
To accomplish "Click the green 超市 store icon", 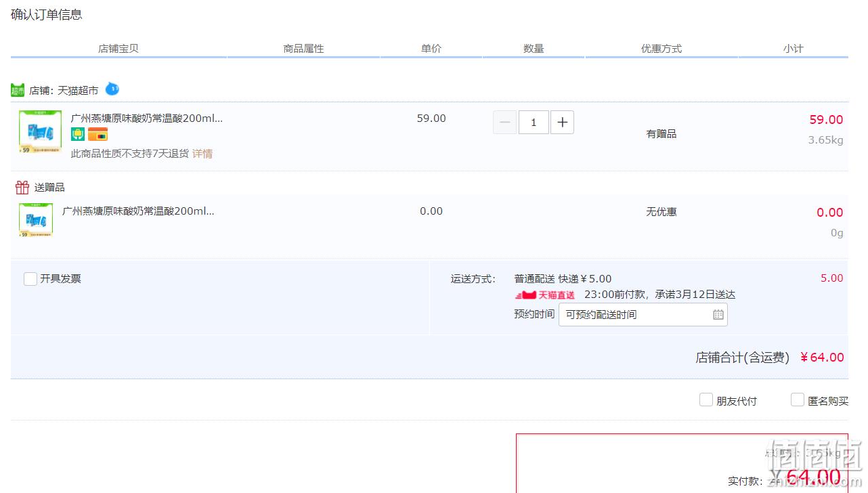I will (18, 90).
